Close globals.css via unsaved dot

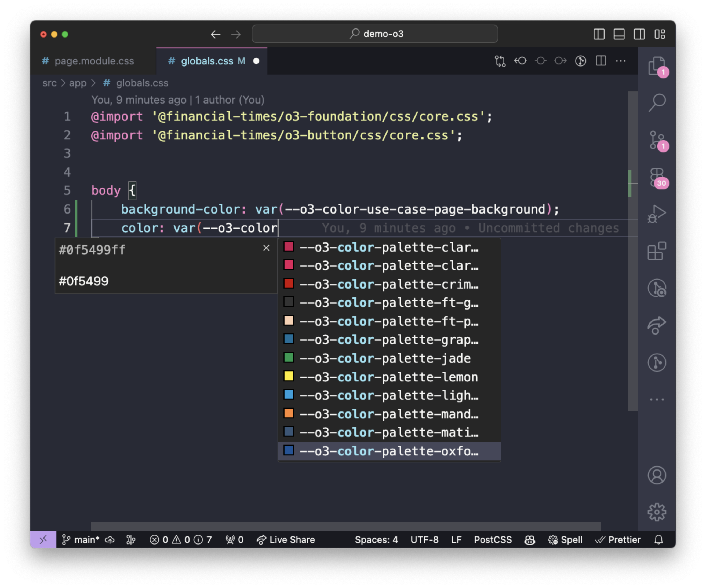tap(256, 61)
